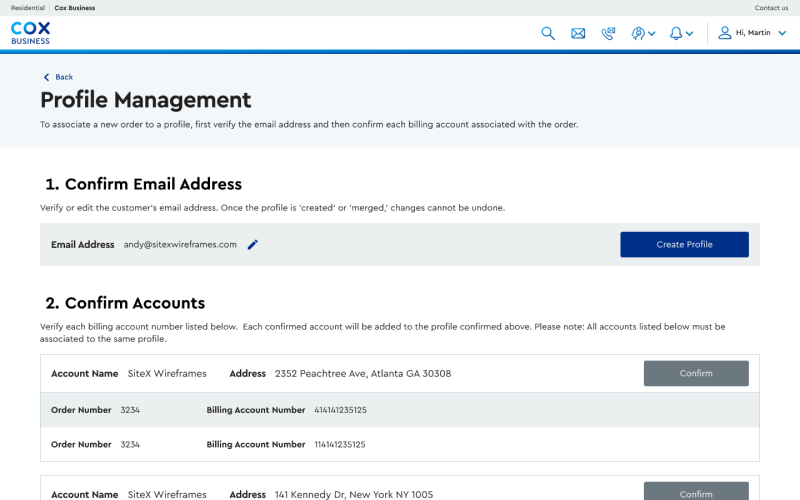This screenshot has width=800, height=500.
Task: Click the phone and message icon
Action: (608, 33)
